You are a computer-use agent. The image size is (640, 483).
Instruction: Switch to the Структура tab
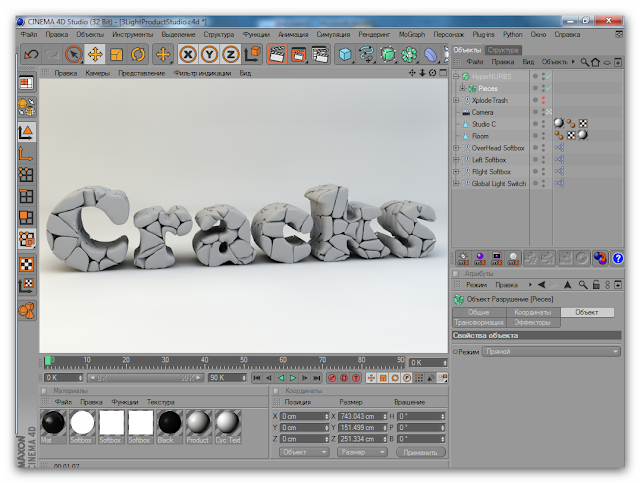click(x=503, y=49)
